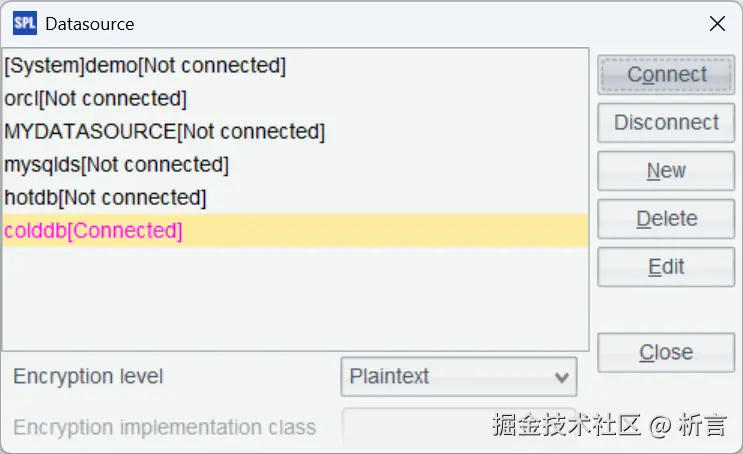Viewport: 743px width, 454px height.
Task: Open the Edit datasource button
Action: click(x=666, y=267)
